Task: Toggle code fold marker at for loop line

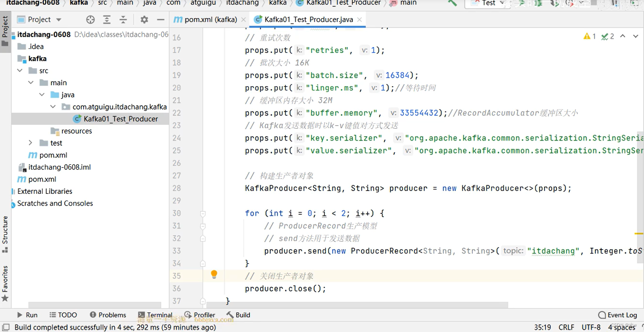Action: pyautogui.click(x=203, y=213)
